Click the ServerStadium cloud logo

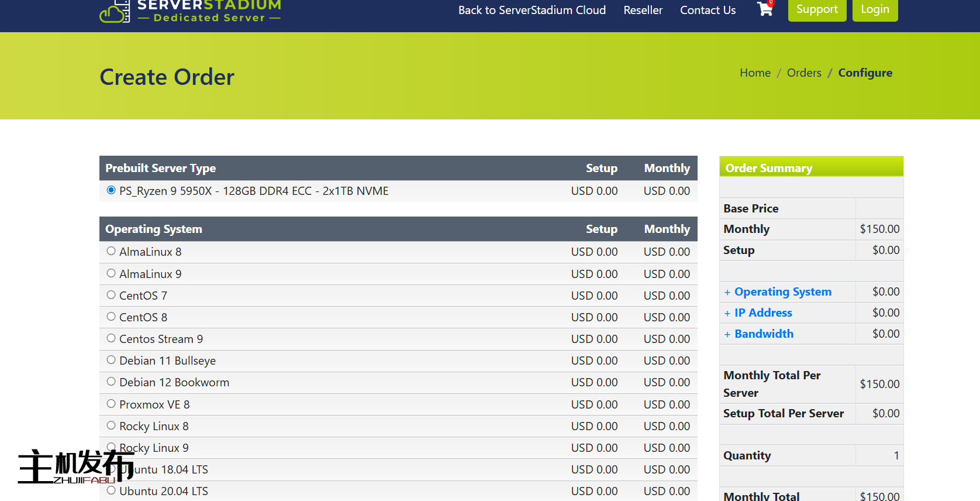coord(115,12)
